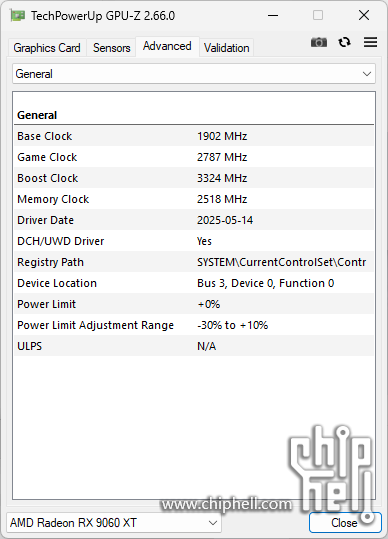Minimize the GPU-Z window
The height and width of the screenshot is (539, 388).
point(273,15)
